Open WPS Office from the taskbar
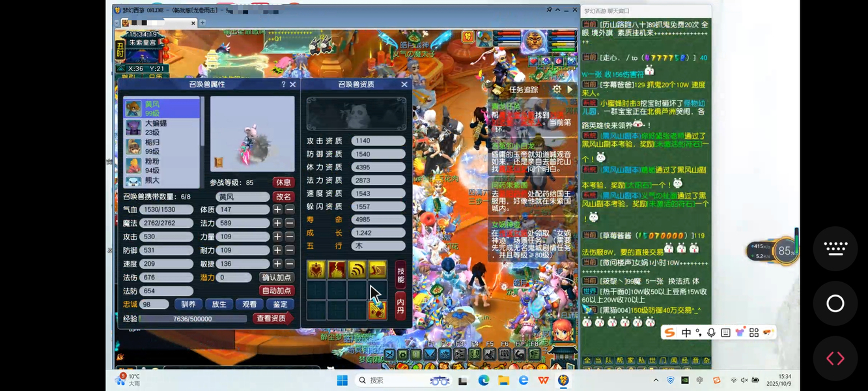The width and height of the screenshot is (868, 391). click(x=543, y=381)
